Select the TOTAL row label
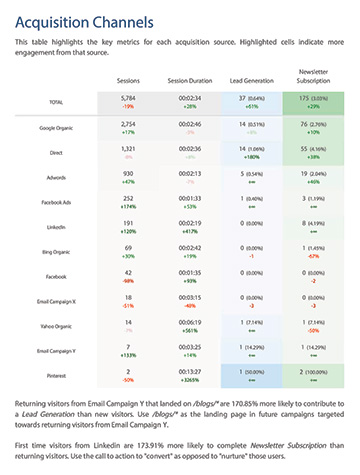This screenshot has width=360, height=475. click(56, 102)
